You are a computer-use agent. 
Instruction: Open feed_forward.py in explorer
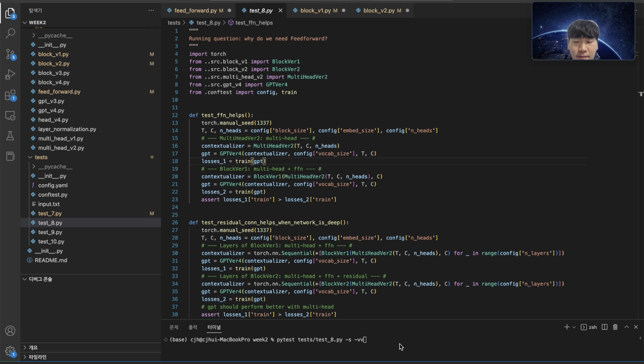[x=91, y=92]
